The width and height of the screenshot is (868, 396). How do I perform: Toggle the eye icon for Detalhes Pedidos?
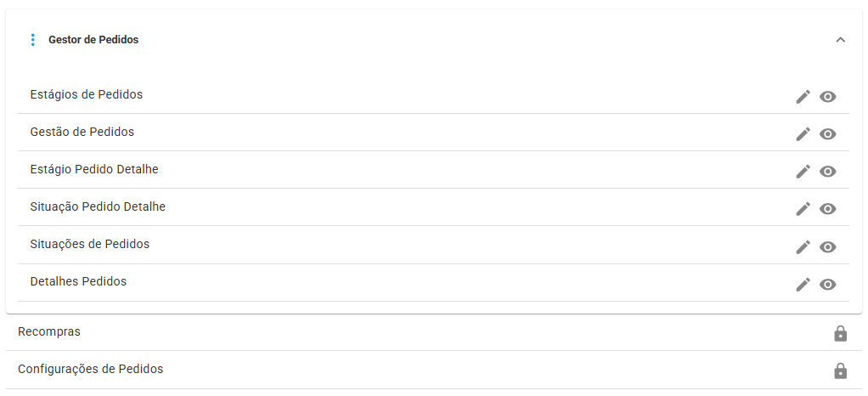827,285
